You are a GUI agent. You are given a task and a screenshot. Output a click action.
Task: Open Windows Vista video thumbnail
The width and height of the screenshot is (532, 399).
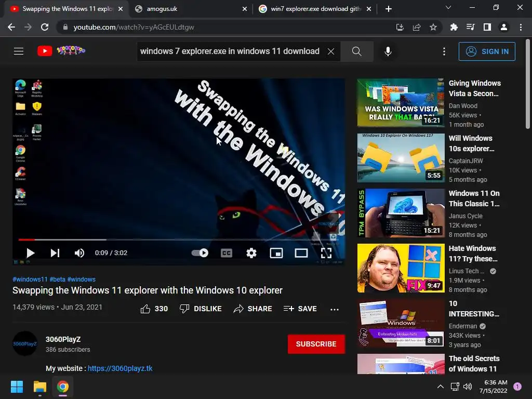tap(401, 102)
